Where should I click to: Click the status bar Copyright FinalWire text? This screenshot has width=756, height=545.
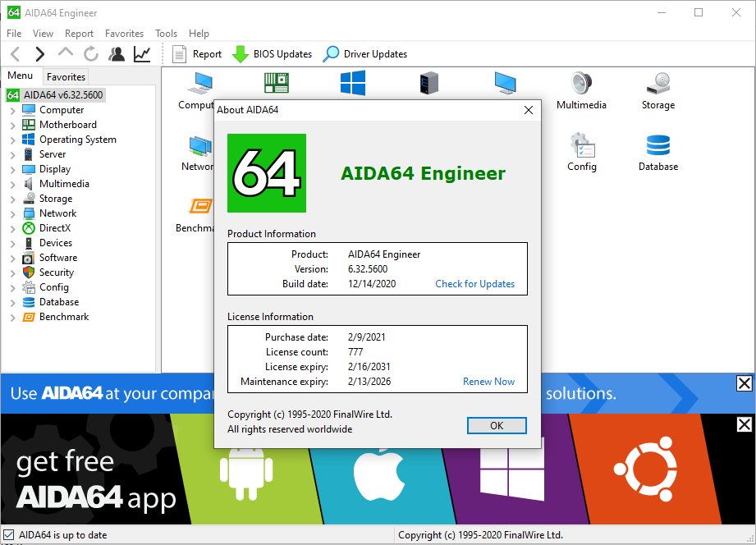coord(481,535)
